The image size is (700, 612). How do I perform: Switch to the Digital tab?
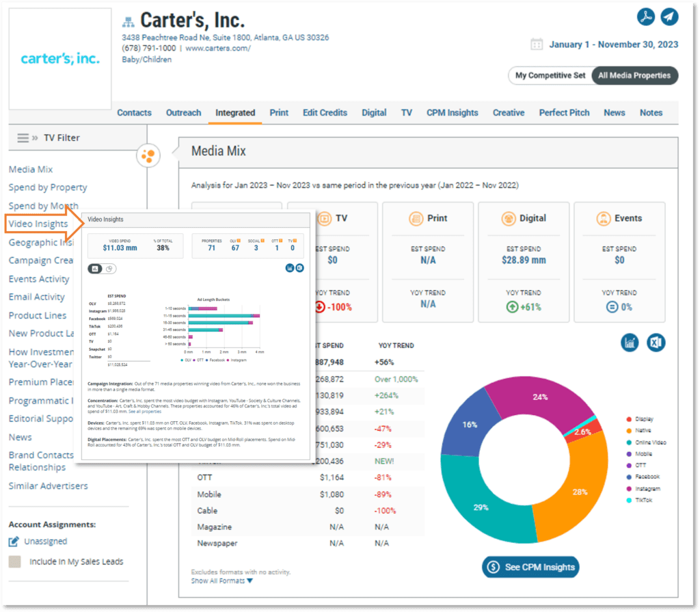374,113
